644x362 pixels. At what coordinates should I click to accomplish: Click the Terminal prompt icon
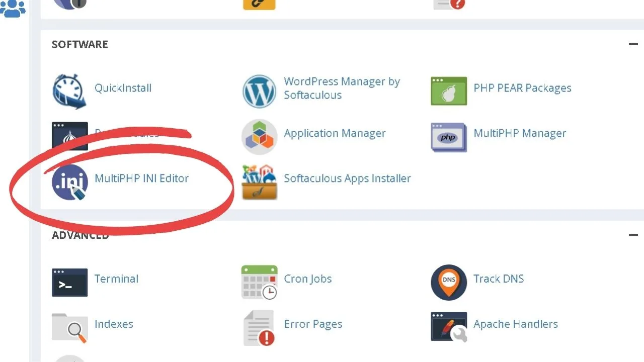[x=70, y=283]
